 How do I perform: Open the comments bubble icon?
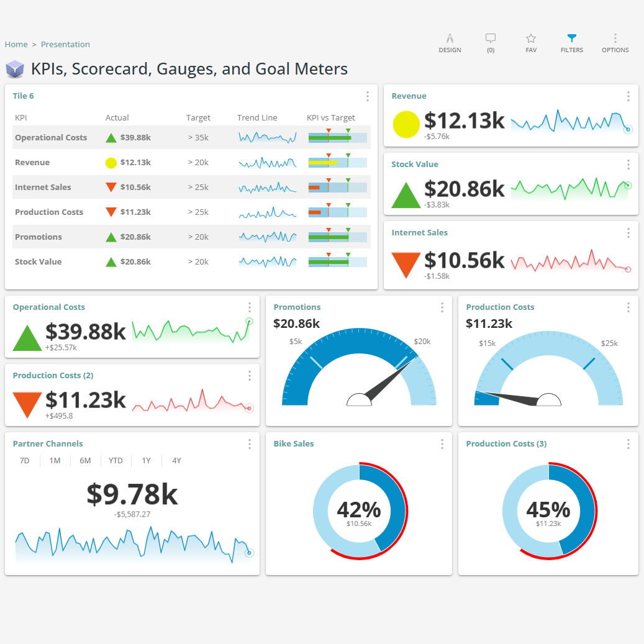pos(491,39)
